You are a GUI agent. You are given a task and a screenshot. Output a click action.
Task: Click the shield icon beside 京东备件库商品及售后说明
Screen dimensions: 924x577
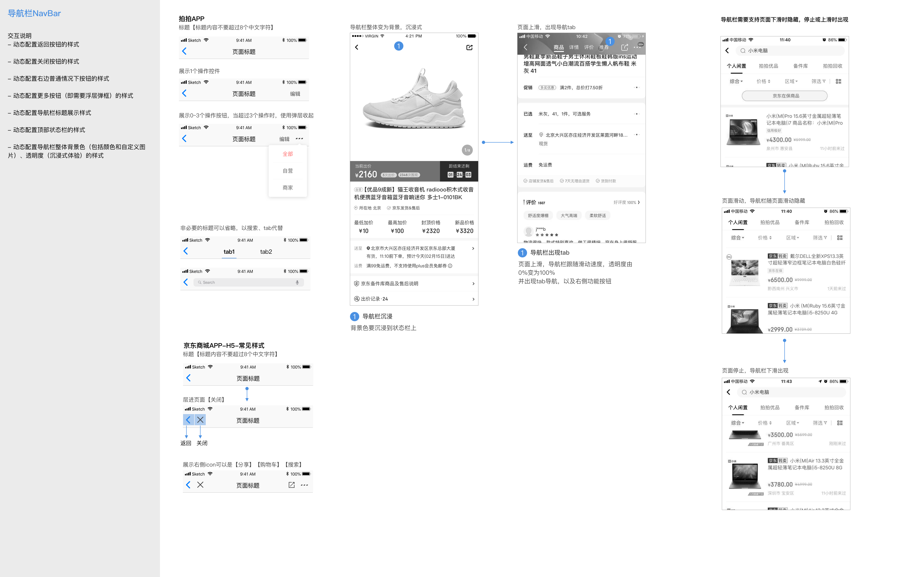(356, 284)
